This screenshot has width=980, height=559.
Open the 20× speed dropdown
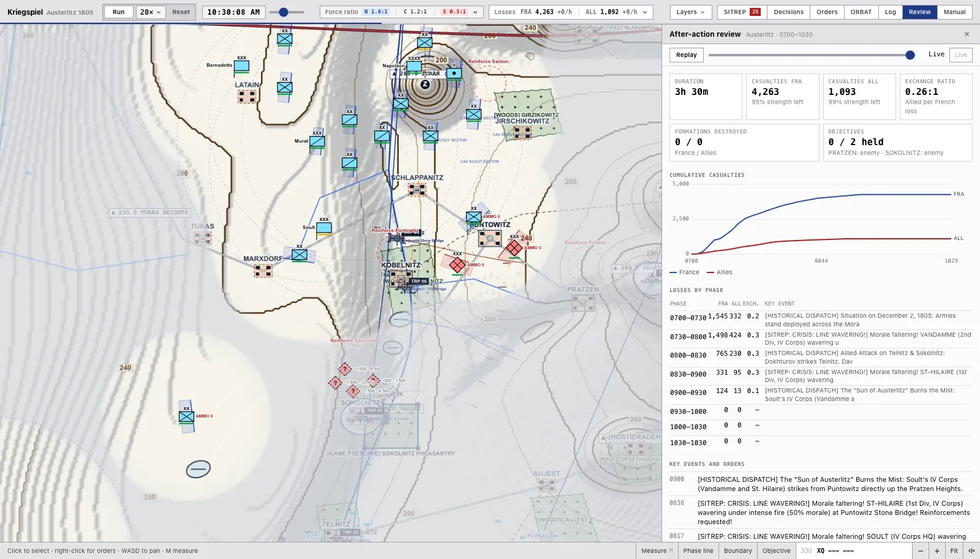point(151,12)
